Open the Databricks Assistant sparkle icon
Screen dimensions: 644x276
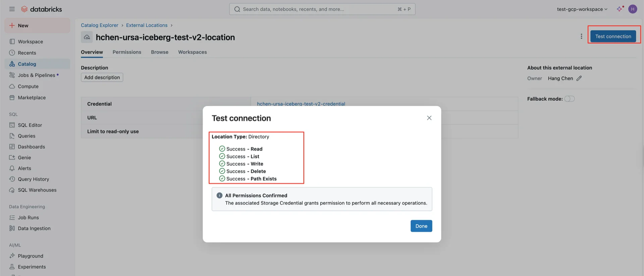click(620, 9)
